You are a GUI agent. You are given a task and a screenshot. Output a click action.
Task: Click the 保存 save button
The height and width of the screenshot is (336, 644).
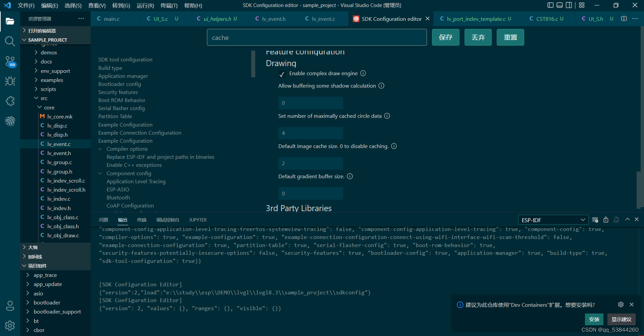[446, 37]
